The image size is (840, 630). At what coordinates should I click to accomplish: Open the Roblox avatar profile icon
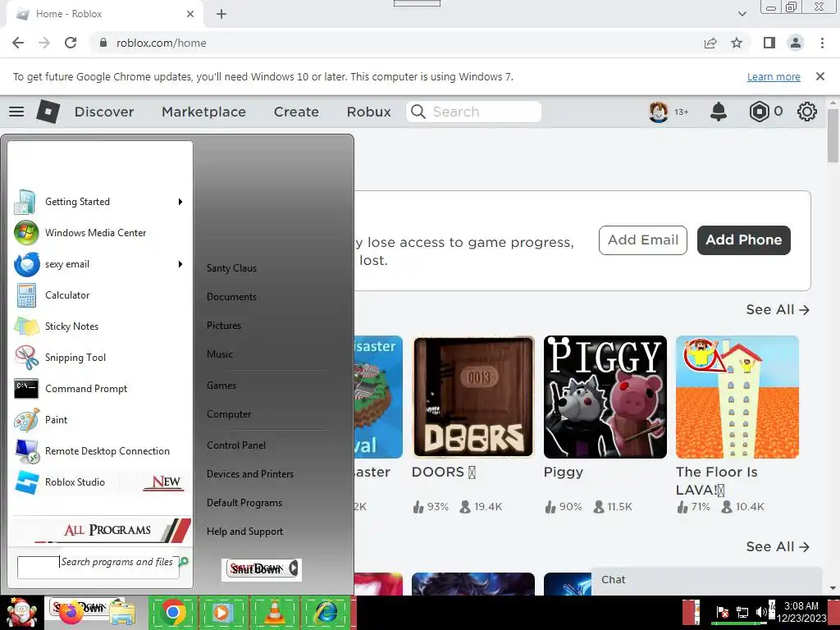click(x=659, y=112)
